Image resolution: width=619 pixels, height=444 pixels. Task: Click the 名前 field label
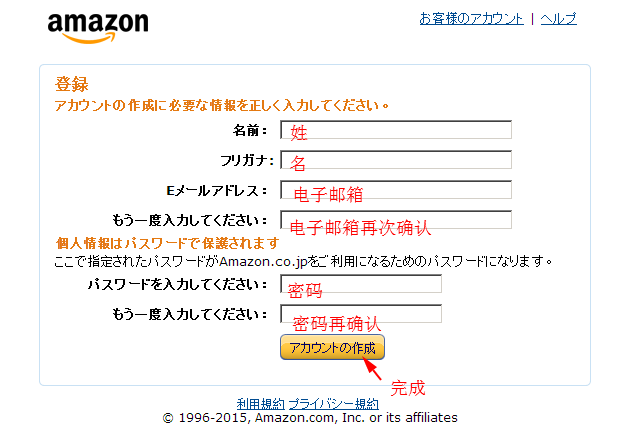coord(250,130)
